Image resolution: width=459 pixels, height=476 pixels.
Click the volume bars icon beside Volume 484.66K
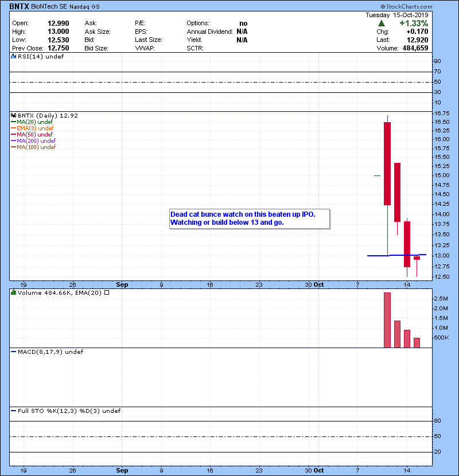pyautogui.click(x=13, y=292)
